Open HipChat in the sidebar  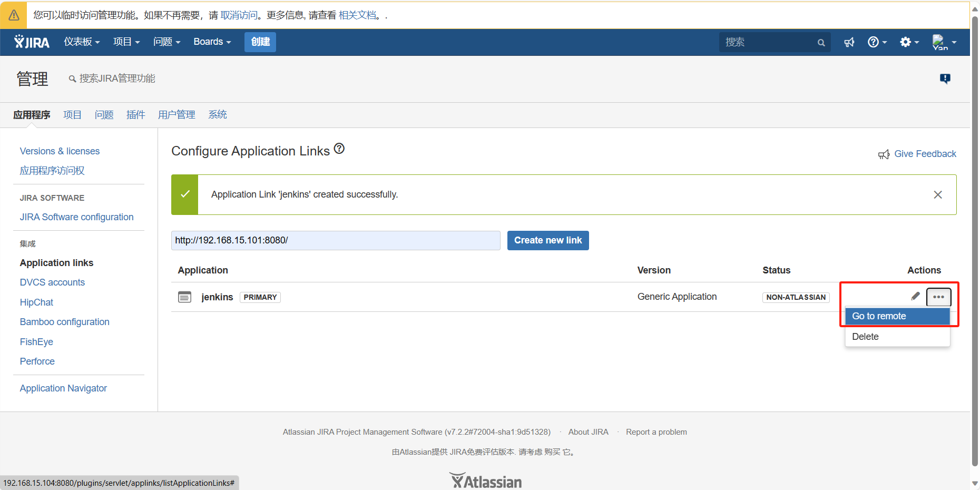(x=36, y=302)
